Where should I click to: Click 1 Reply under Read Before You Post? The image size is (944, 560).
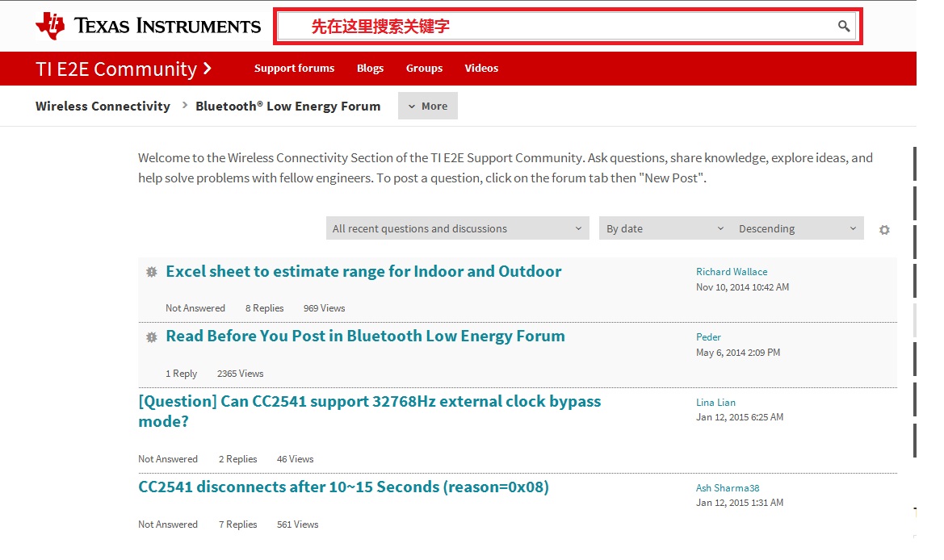pos(181,374)
